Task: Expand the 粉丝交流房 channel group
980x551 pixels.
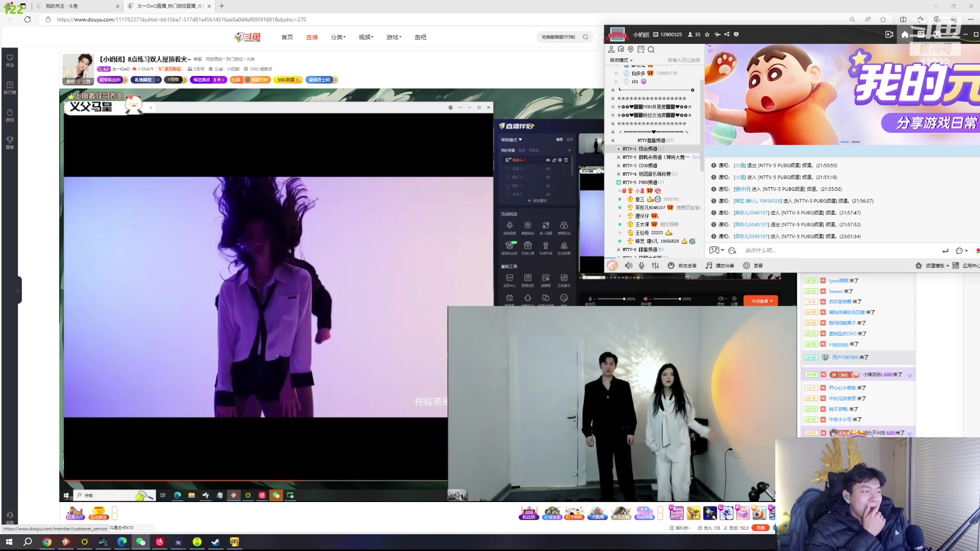Action: (613, 115)
